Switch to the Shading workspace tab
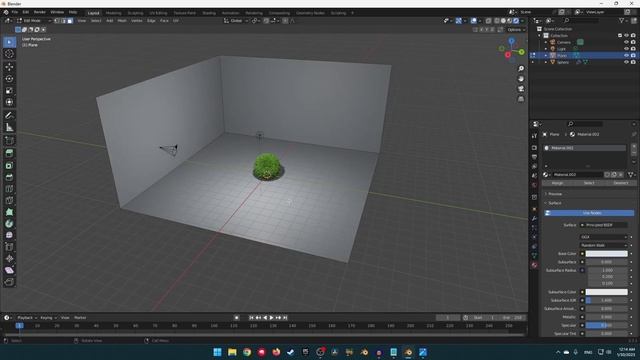The height and width of the screenshot is (360, 640). point(209,13)
